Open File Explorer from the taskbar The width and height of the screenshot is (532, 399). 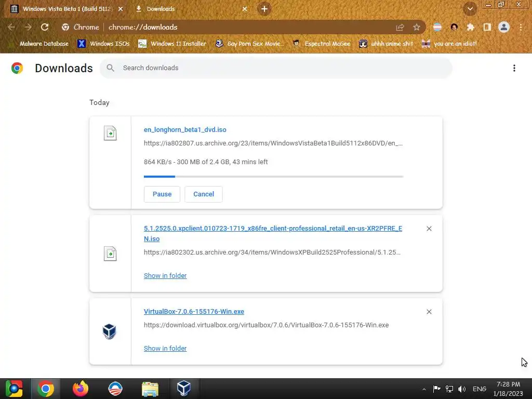coord(150,389)
